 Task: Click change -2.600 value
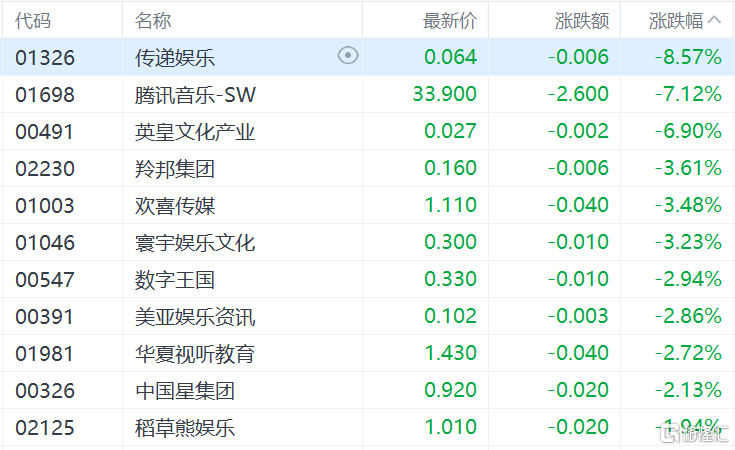(578, 94)
